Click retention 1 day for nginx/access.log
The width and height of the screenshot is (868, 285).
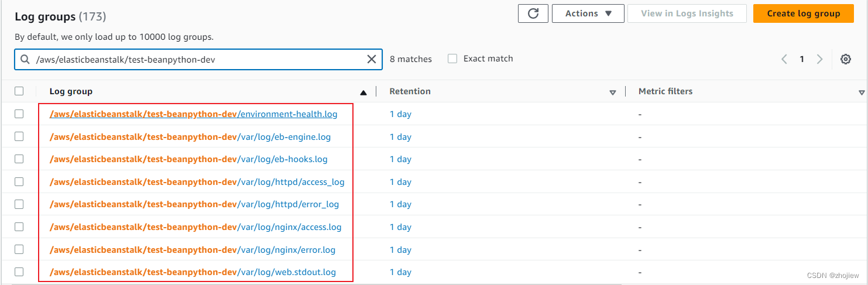coord(401,227)
